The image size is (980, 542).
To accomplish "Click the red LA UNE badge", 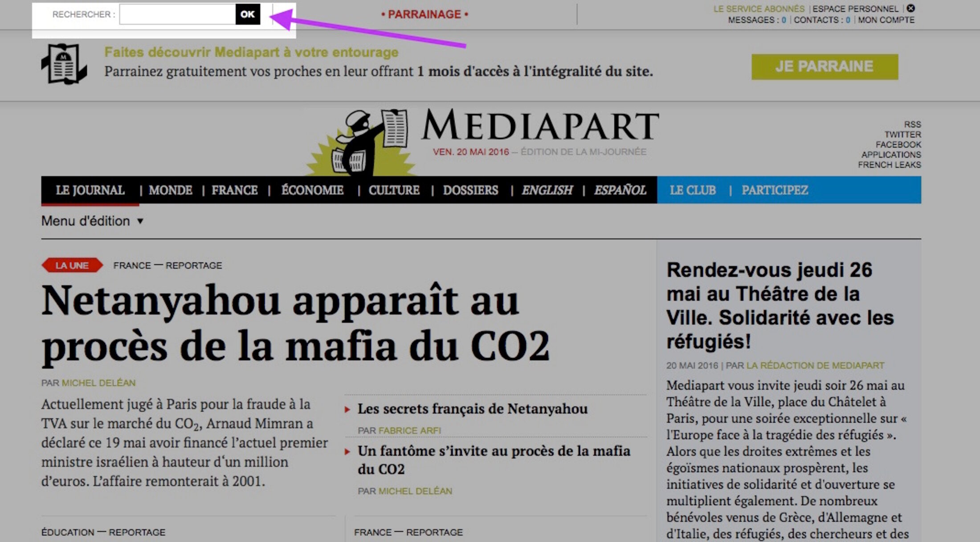I will tap(72, 266).
